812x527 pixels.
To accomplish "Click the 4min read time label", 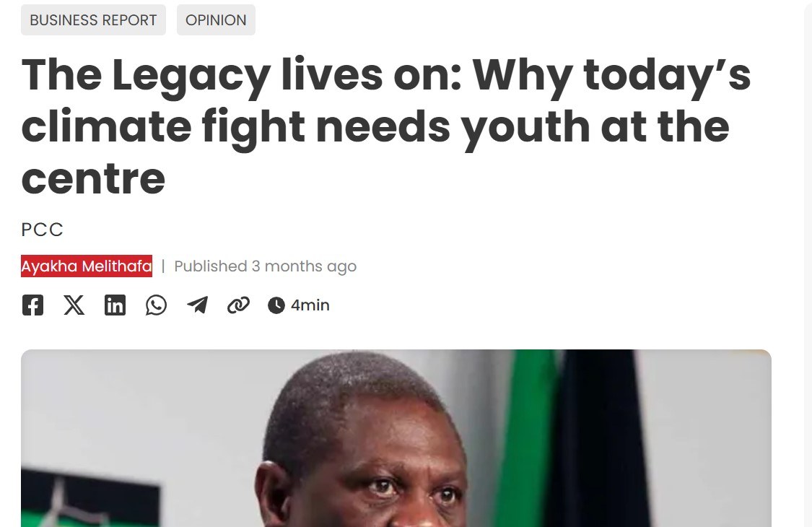I will click(310, 305).
